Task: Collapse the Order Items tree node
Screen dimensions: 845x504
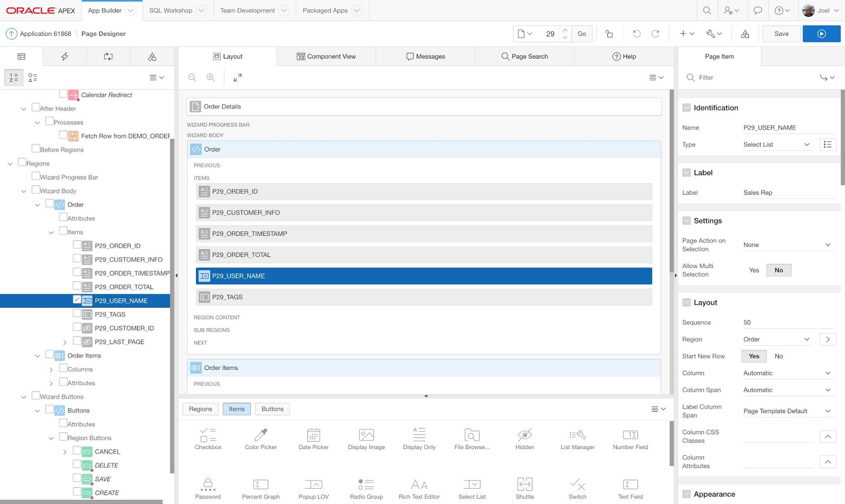Action: pos(37,356)
